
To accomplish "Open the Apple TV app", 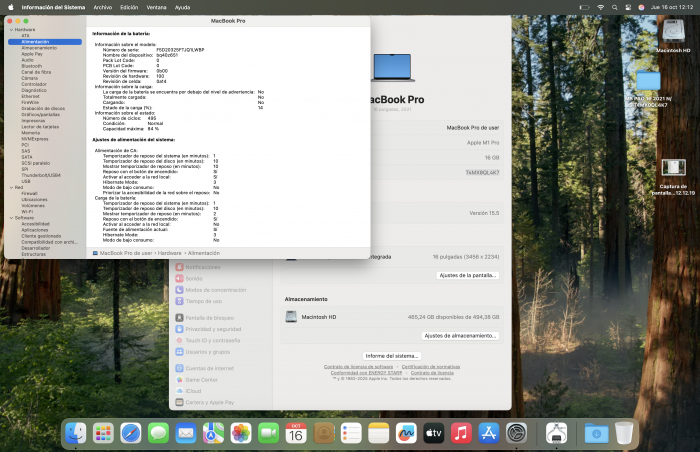I will point(434,433).
